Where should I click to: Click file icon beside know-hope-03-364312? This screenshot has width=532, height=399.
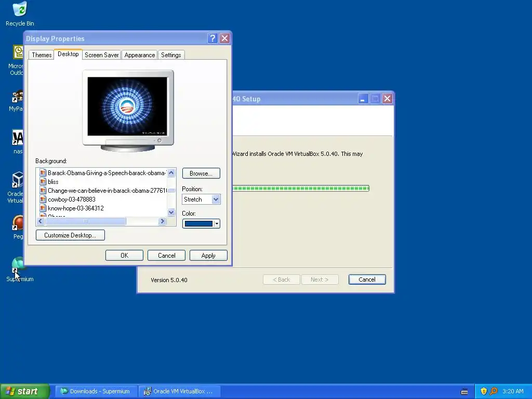pyautogui.click(x=43, y=208)
